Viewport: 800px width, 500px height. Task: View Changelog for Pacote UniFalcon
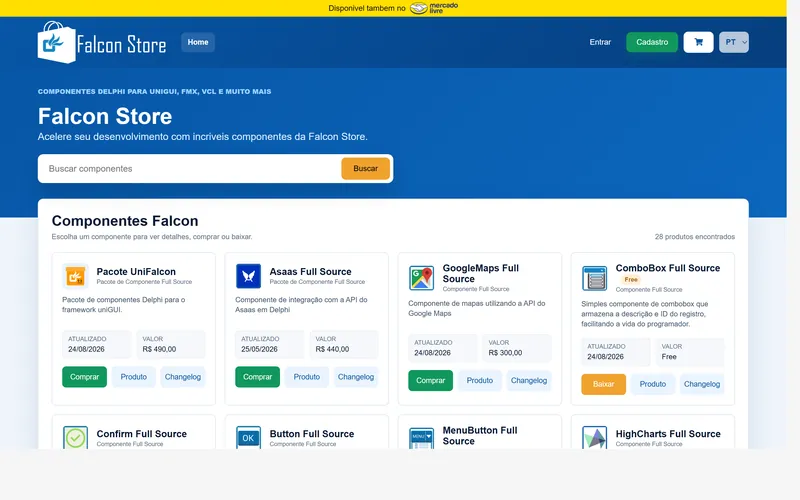coord(183,377)
